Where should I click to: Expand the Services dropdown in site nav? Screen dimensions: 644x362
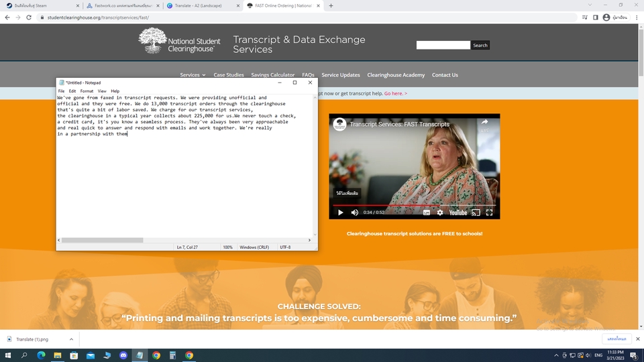point(193,74)
